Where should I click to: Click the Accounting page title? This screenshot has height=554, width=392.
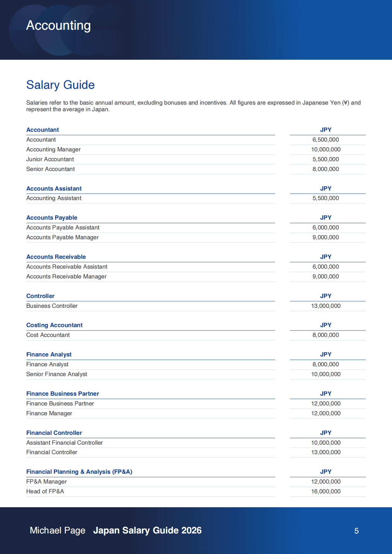coord(58,25)
